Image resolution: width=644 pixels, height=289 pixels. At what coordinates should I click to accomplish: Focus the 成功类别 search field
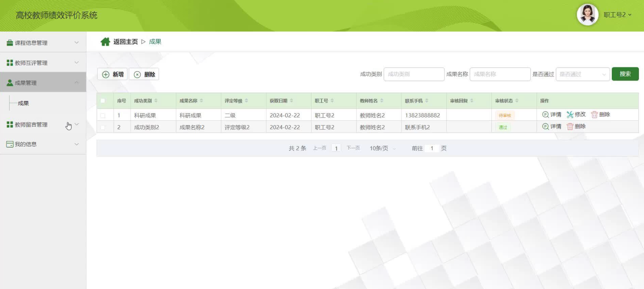pyautogui.click(x=414, y=74)
